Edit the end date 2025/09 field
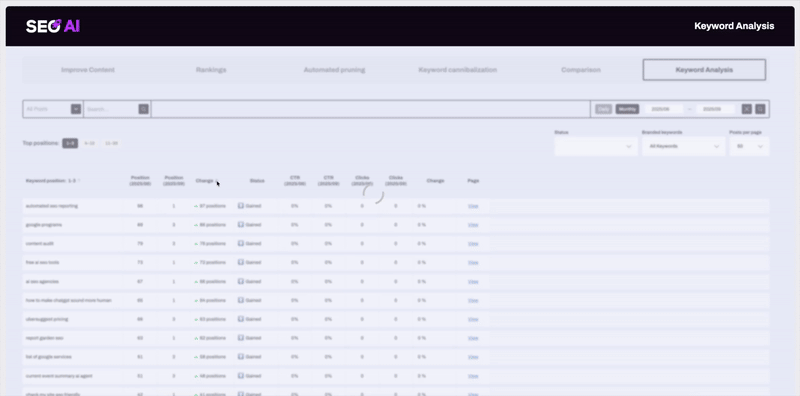This screenshot has width=800, height=396. coord(715,109)
